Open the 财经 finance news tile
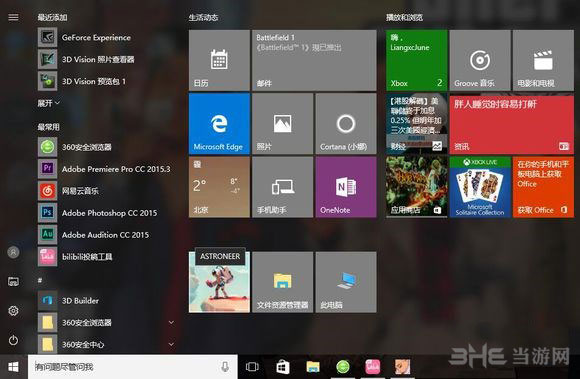The width and height of the screenshot is (580, 379). (417, 123)
